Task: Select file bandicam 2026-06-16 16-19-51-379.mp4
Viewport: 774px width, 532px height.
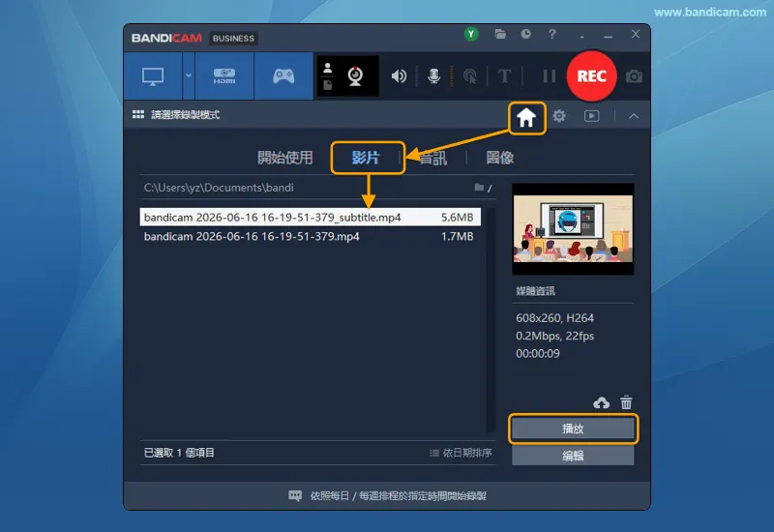Action: [x=310, y=236]
